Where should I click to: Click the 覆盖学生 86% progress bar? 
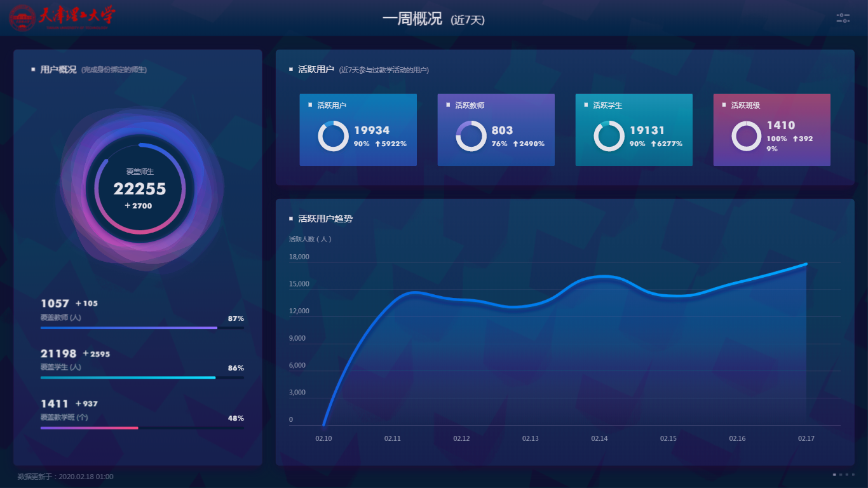click(142, 377)
